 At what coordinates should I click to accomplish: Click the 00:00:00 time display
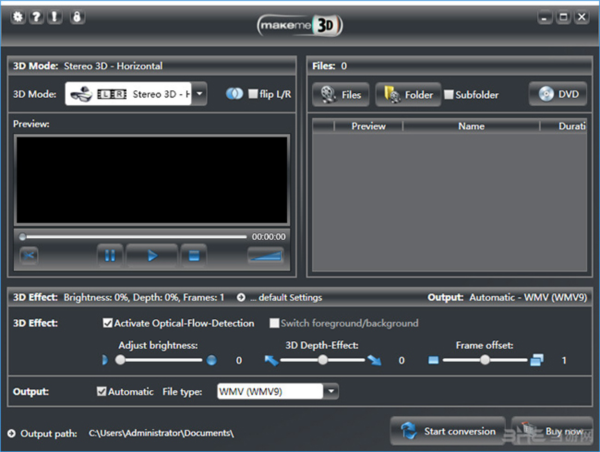point(269,237)
